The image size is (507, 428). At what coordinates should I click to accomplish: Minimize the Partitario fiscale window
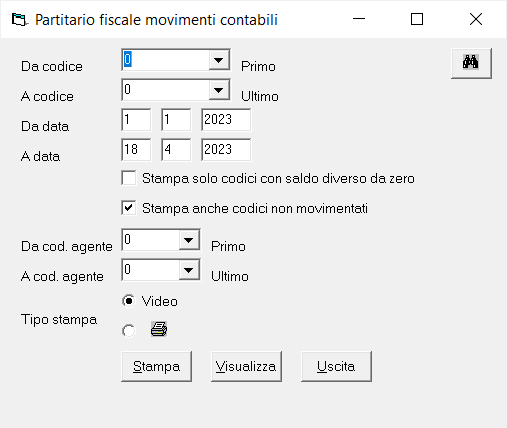(x=359, y=19)
